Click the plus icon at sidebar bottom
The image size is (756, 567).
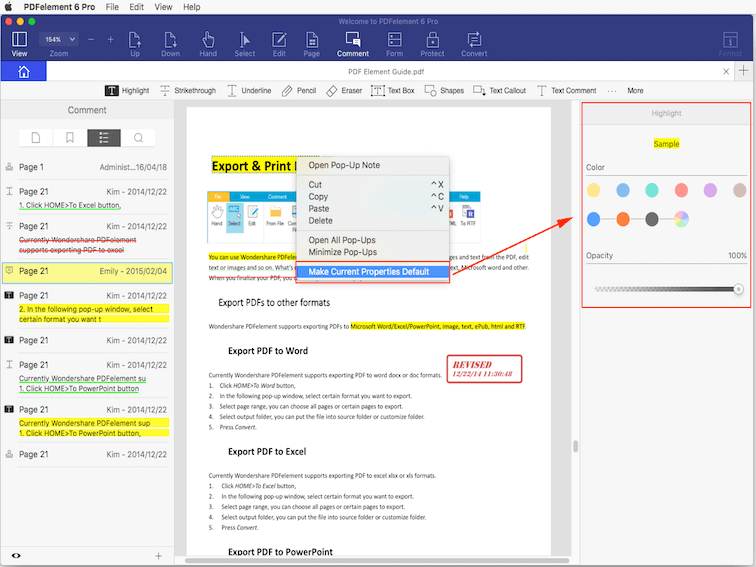point(158,556)
